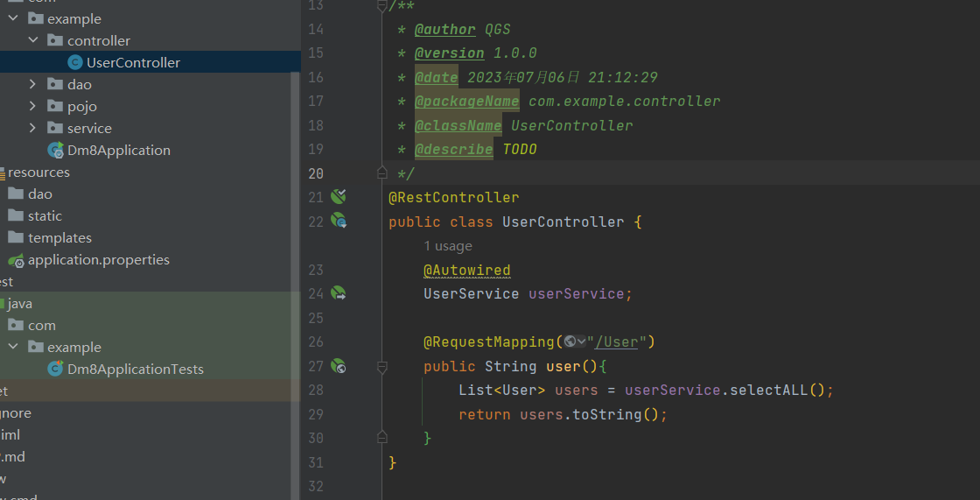Click the request mapping gutter icon on line 27
Image resolution: width=980 pixels, height=500 pixels.
click(339, 366)
